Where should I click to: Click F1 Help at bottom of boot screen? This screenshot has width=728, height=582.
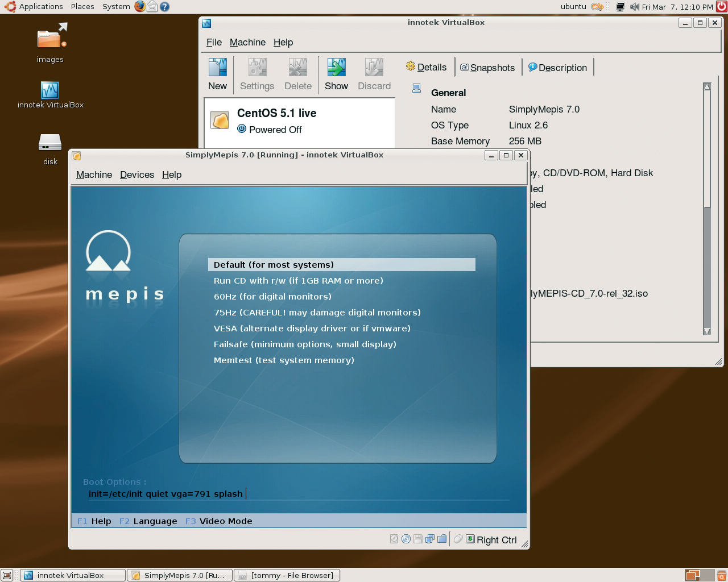[x=94, y=521]
